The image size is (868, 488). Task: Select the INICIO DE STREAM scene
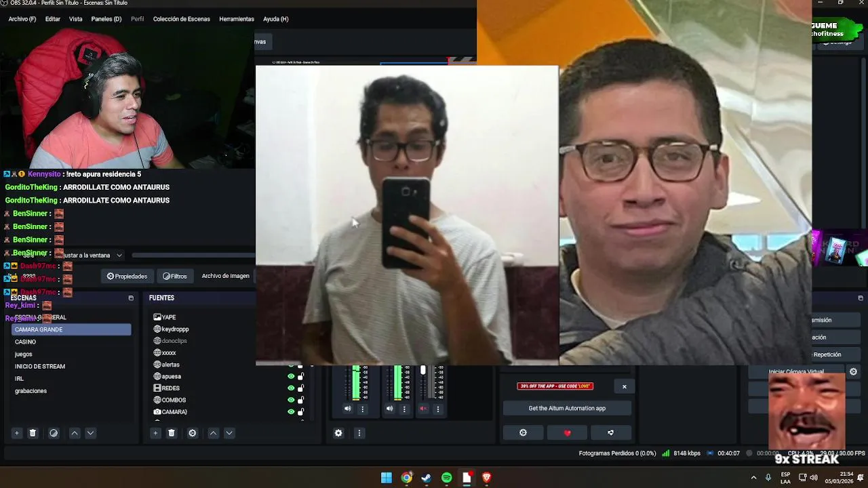[71, 366]
